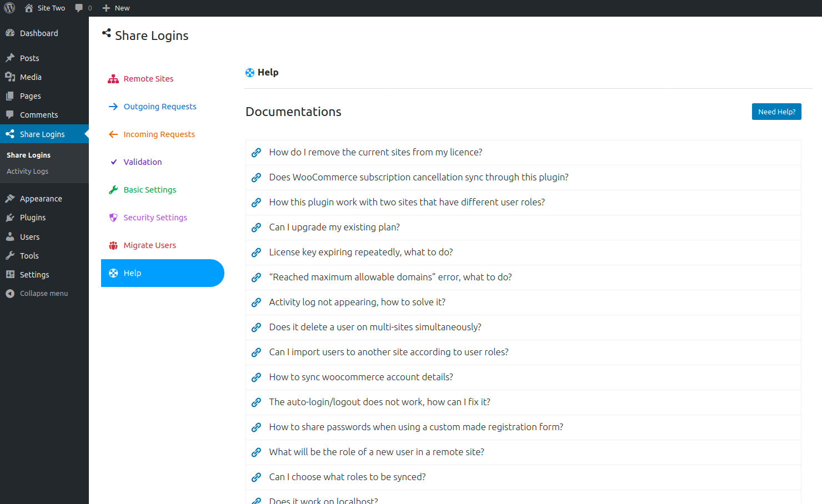Open the Plugins admin menu
822x504 pixels.
pos(33,218)
